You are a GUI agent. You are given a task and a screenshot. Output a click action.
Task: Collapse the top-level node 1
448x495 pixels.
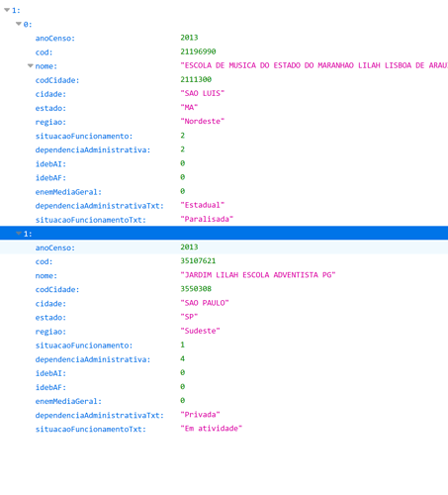pos(7,10)
